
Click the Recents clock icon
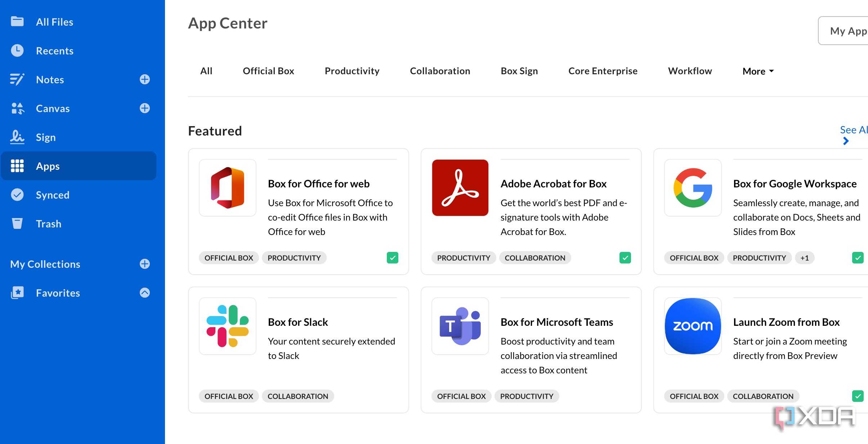tap(17, 50)
